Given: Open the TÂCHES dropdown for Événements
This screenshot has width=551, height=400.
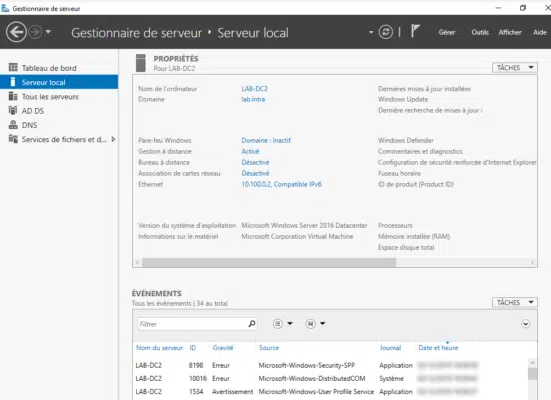Looking at the screenshot, I should tap(515, 302).
